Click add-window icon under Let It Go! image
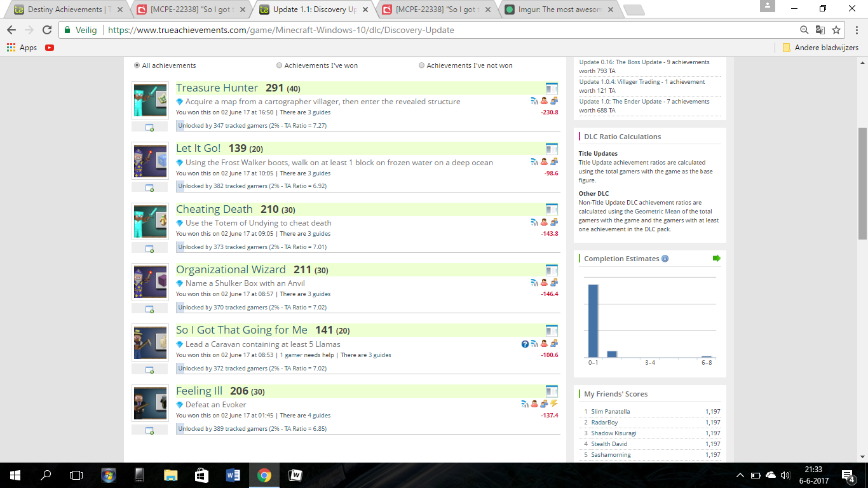Image resolution: width=868 pixels, height=488 pixels. (150, 187)
